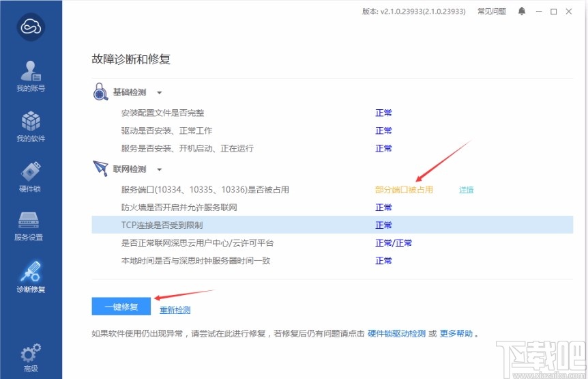This screenshot has width=588, height=379.
Task: Open 常见问题 help link
Action: (491, 11)
